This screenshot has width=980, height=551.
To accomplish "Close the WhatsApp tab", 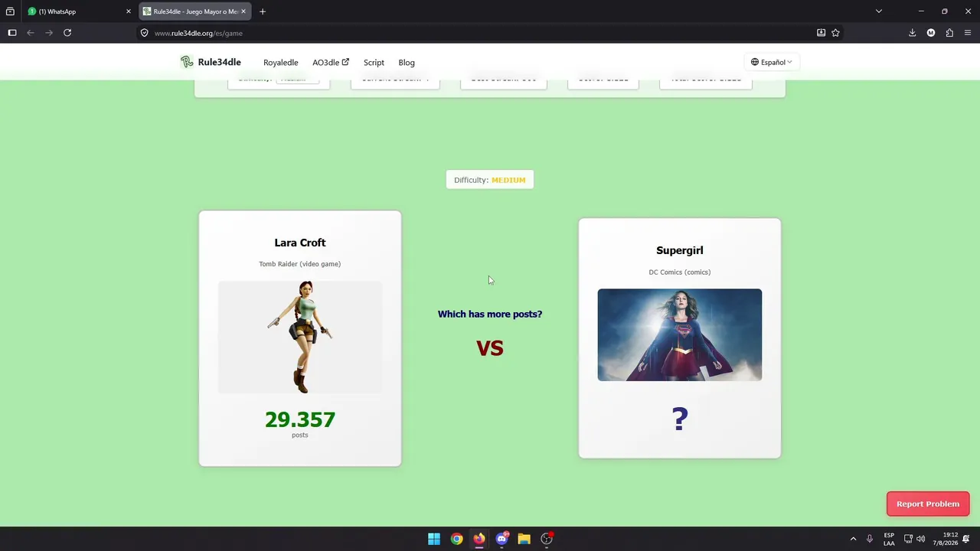I will pyautogui.click(x=129, y=11).
